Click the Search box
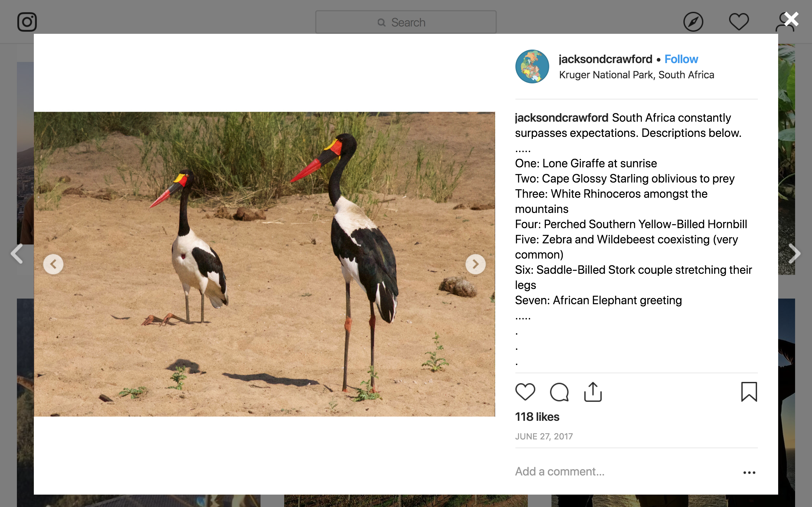This screenshot has width=812, height=507. point(406,22)
